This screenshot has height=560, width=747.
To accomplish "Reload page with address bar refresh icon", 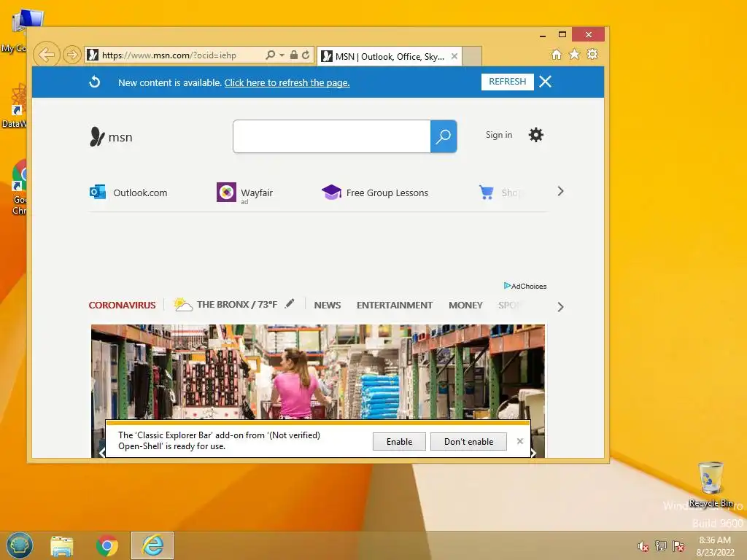I will (x=306, y=55).
